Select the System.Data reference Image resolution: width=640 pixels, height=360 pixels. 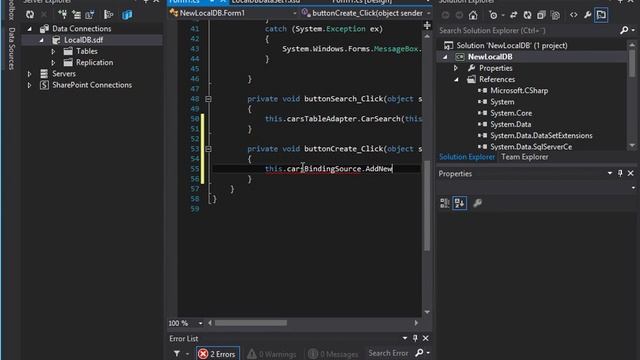510,124
